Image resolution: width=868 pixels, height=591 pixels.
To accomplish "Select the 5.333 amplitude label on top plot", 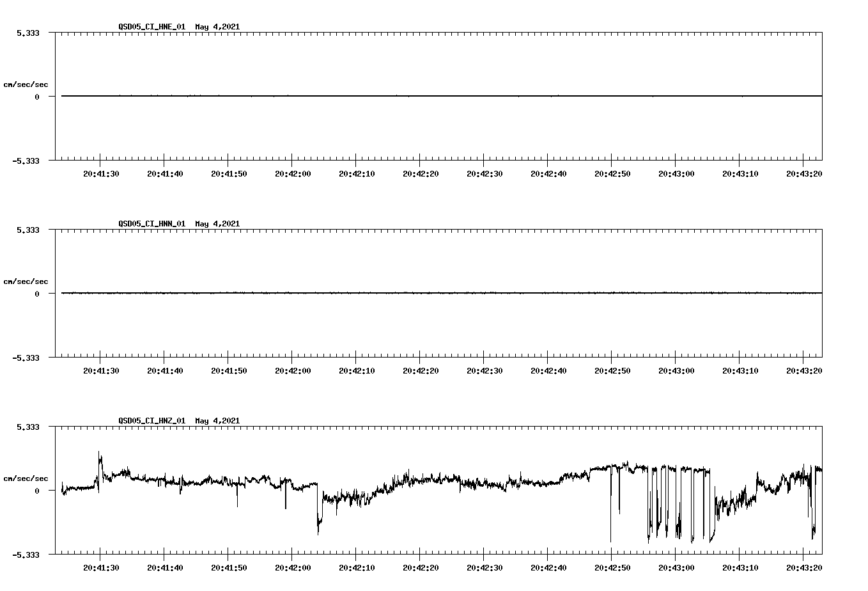I will (29, 33).
